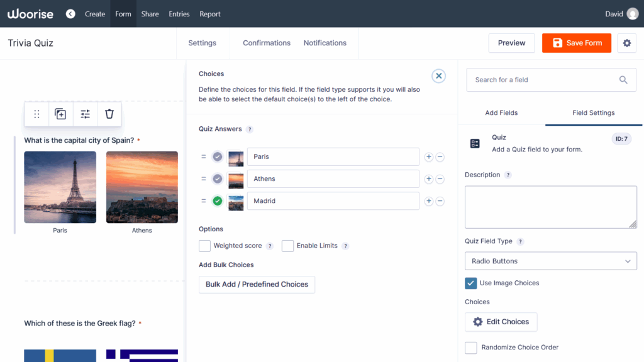Click back arrow next to Woorise logo

70,14
